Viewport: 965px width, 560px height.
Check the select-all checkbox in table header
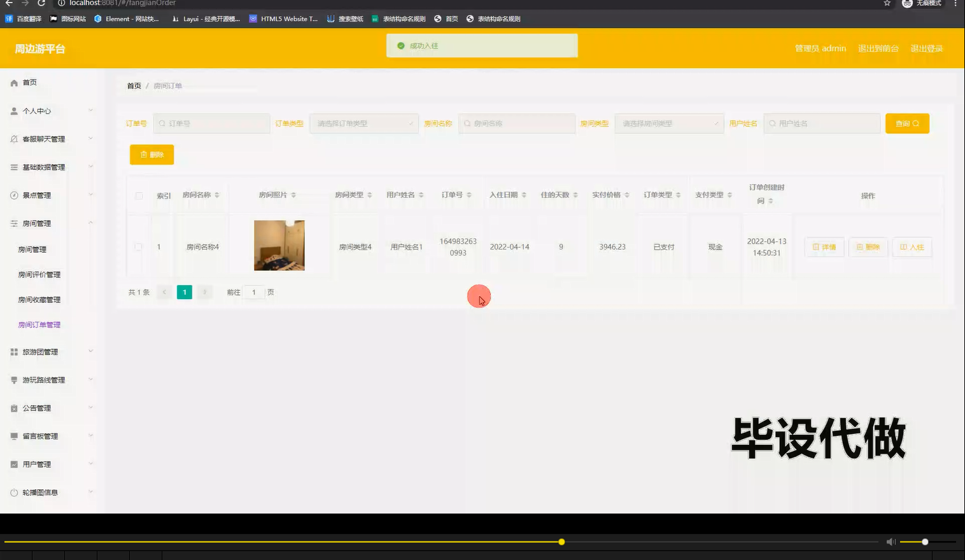click(139, 196)
